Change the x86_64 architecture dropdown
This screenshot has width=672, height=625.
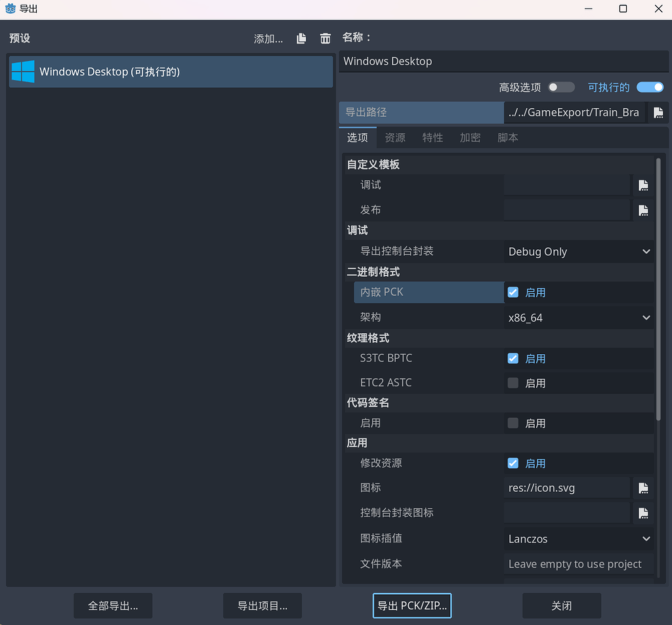coord(579,317)
